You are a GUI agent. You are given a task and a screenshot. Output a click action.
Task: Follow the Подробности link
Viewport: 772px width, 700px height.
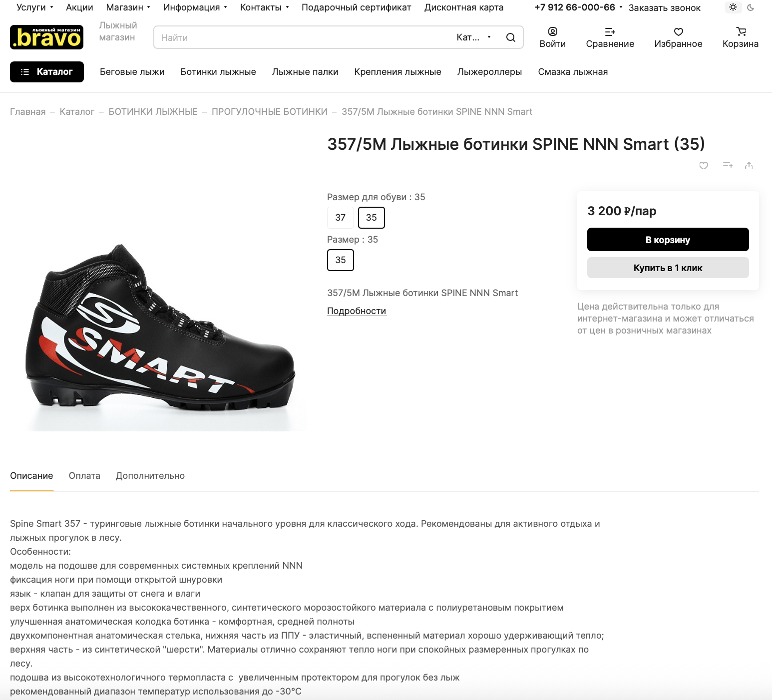pyautogui.click(x=357, y=311)
